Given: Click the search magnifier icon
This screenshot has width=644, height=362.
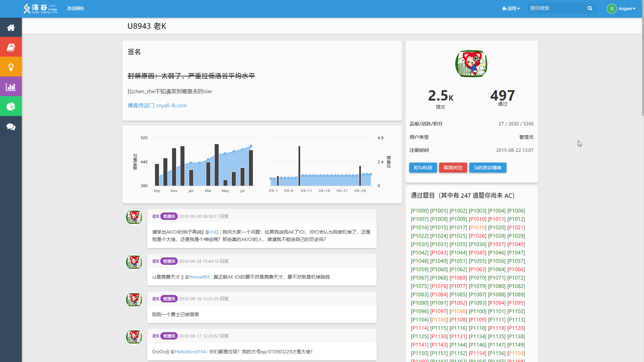Looking at the screenshot, I should [590, 8].
